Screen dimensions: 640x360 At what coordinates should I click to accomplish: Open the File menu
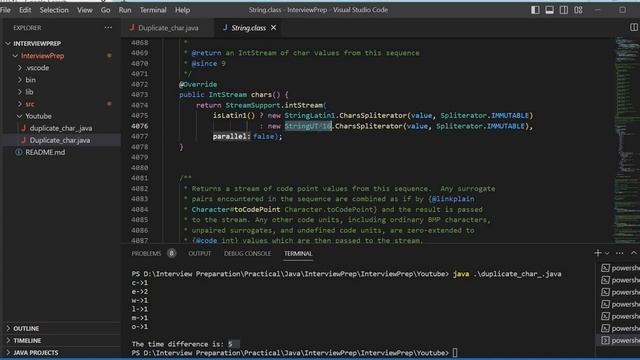(x=5, y=10)
